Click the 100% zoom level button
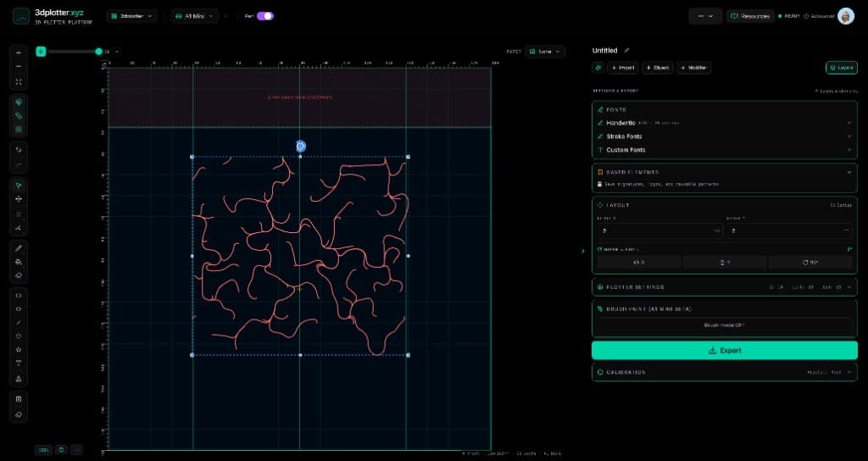 [x=43, y=450]
